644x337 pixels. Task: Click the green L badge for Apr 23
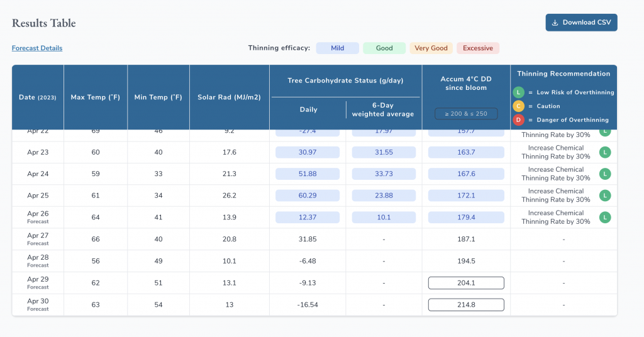[605, 152]
